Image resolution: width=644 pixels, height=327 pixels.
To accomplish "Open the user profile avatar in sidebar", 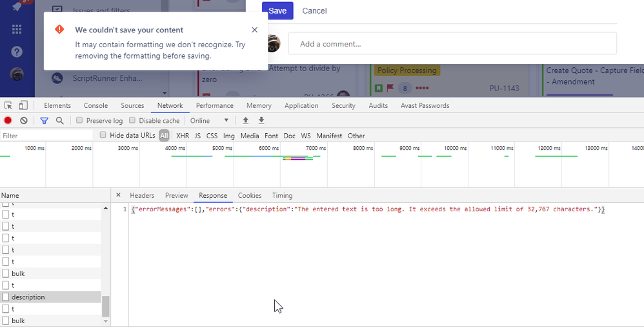I will point(17,74).
